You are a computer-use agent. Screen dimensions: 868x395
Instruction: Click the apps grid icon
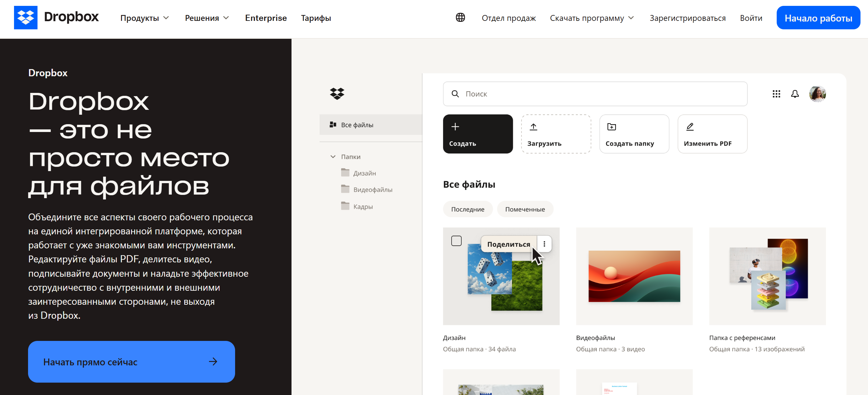click(x=776, y=94)
